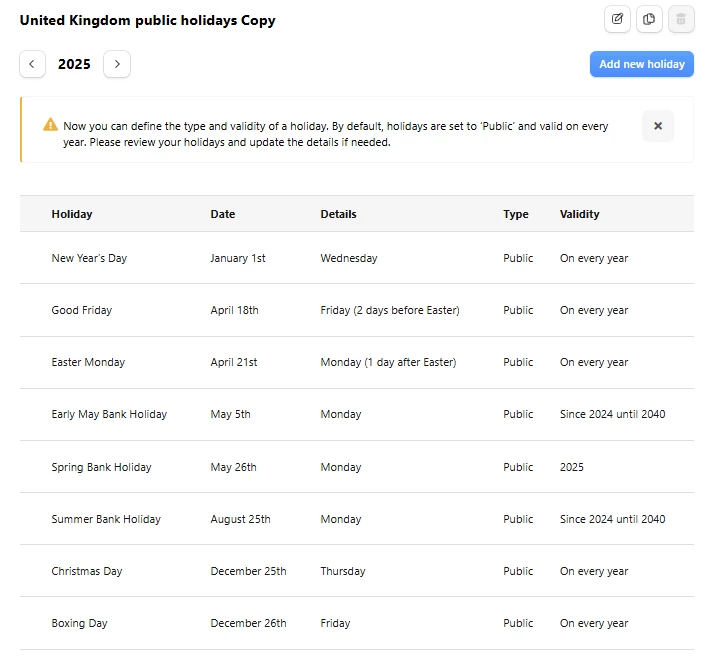Click the Holiday column header
Screen dimensions: 715x665
[72, 214]
